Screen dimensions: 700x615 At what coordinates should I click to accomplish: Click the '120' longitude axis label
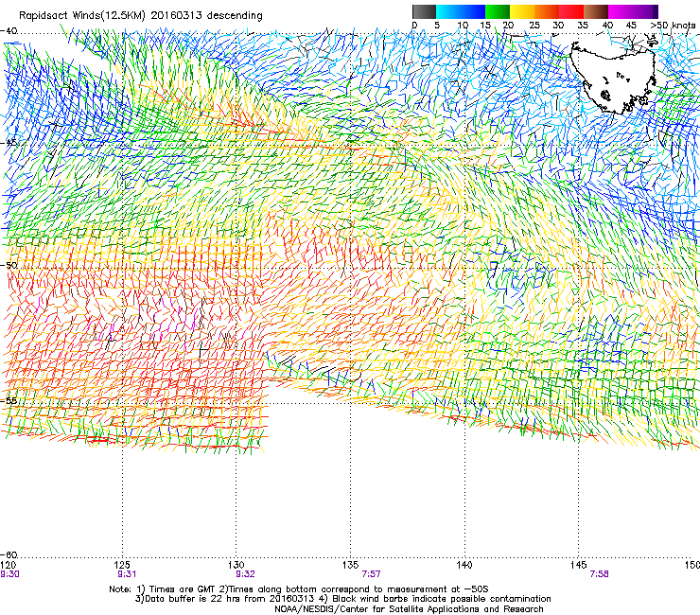tap(8, 565)
